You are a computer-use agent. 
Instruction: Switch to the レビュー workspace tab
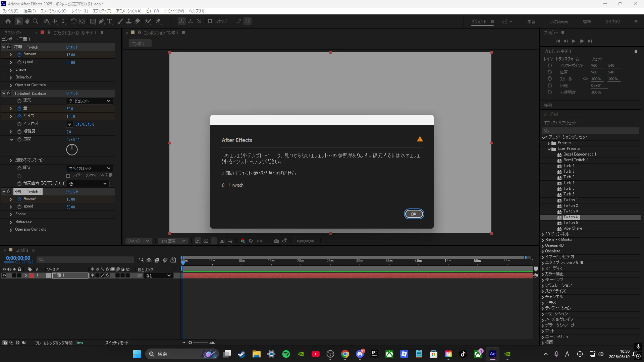[x=506, y=21]
